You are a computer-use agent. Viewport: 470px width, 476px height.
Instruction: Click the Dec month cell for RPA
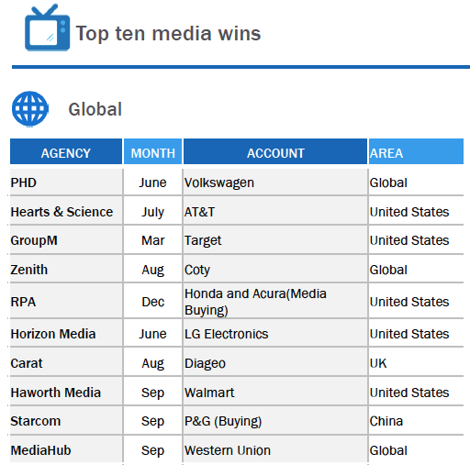(152, 302)
